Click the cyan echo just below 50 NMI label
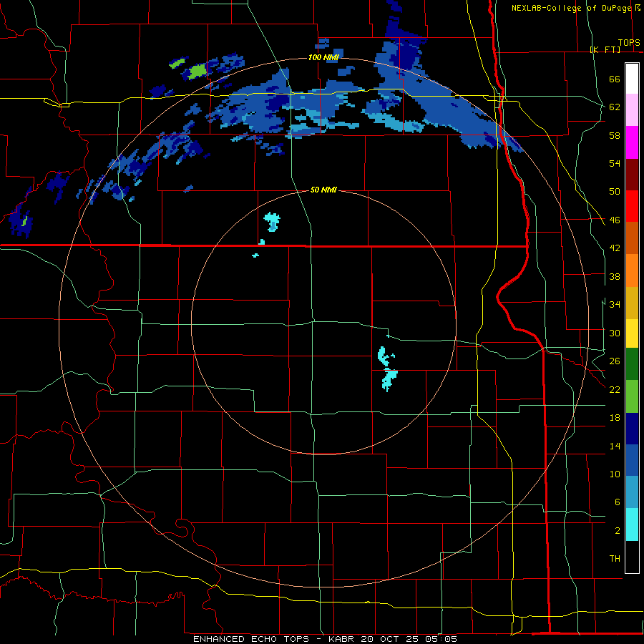 (272, 221)
